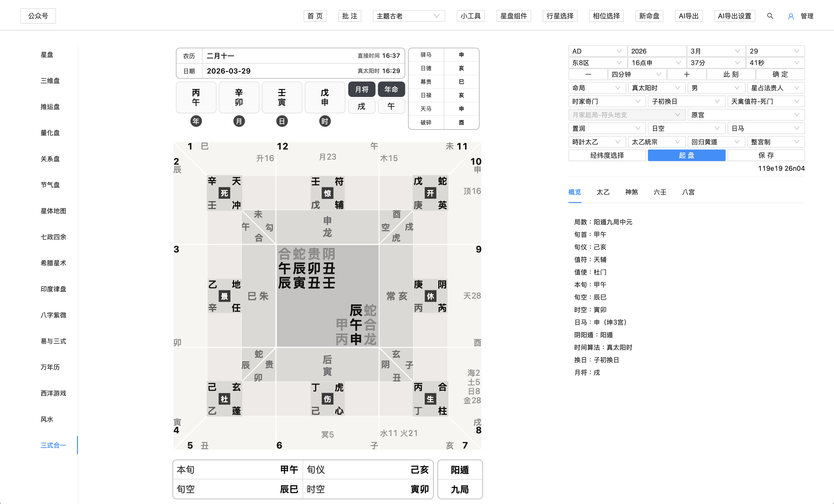This screenshot has width=834, height=504.
Task: Open the 3月 month dropdown
Action: coord(716,51)
